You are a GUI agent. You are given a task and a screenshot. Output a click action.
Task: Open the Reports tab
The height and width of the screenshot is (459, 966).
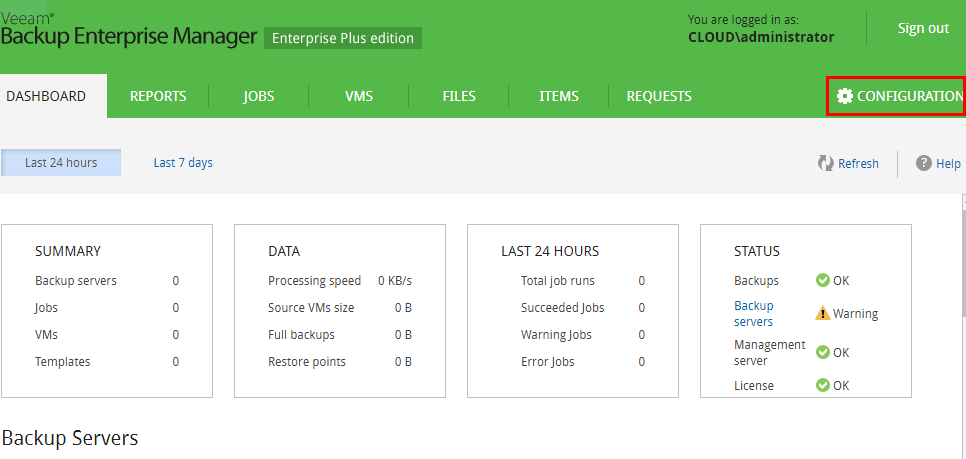(x=158, y=96)
